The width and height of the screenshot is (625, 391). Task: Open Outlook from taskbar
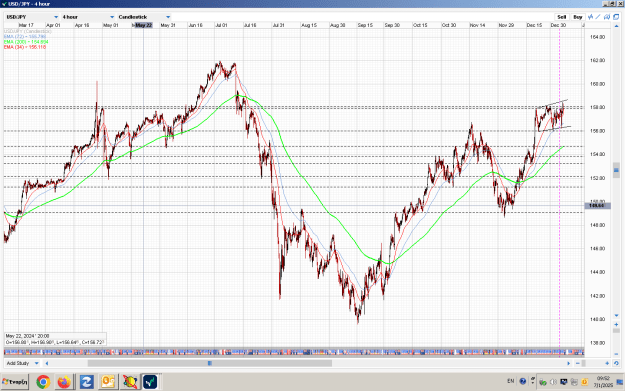click(108, 382)
